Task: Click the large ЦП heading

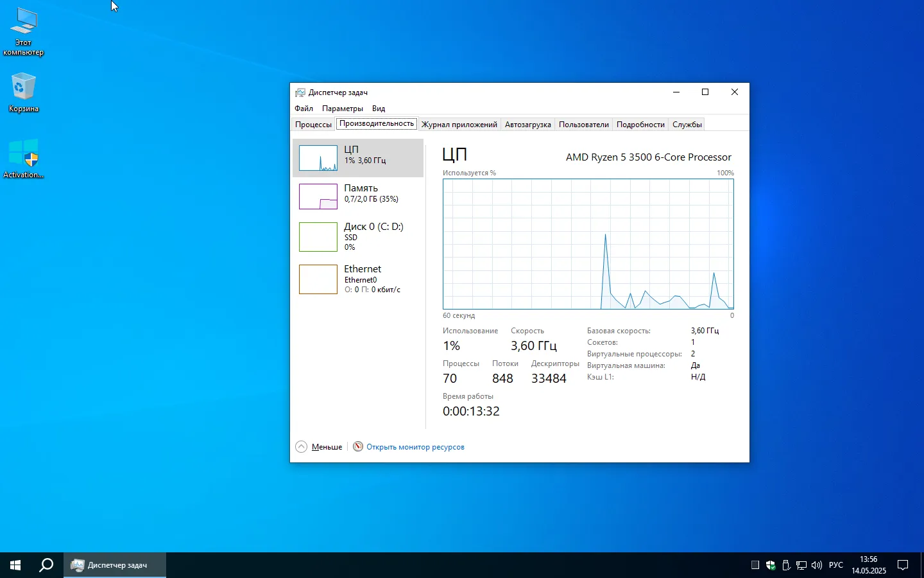Action: coord(455,155)
